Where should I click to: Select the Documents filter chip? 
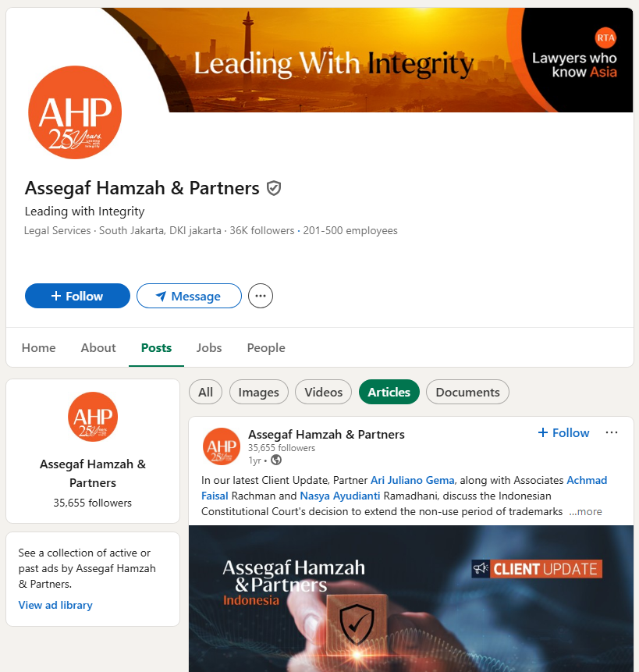467,392
